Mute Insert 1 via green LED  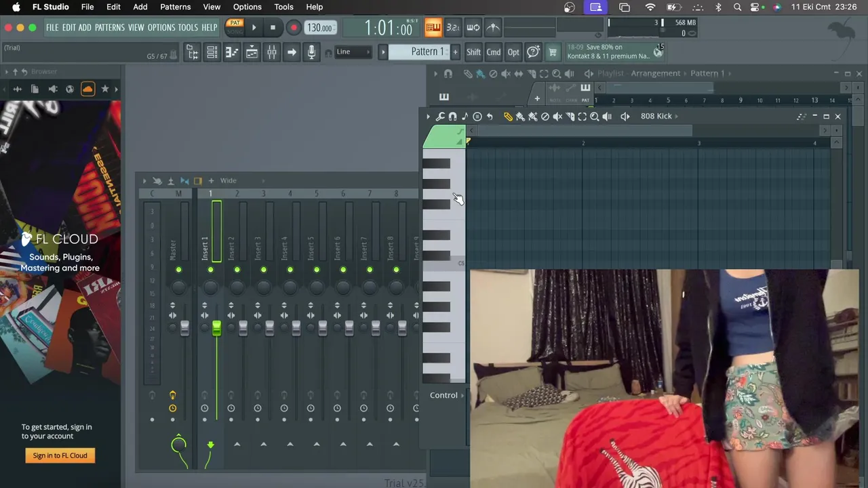tap(210, 270)
